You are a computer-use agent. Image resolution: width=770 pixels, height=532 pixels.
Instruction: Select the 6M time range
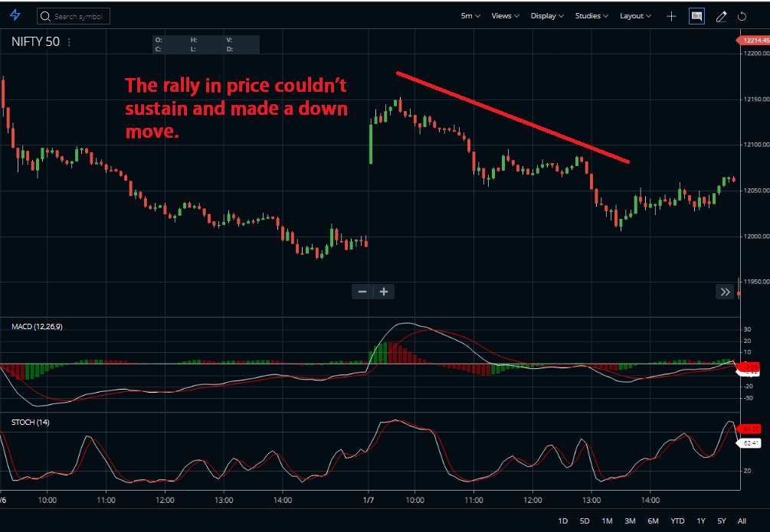(x=653, y=521)
